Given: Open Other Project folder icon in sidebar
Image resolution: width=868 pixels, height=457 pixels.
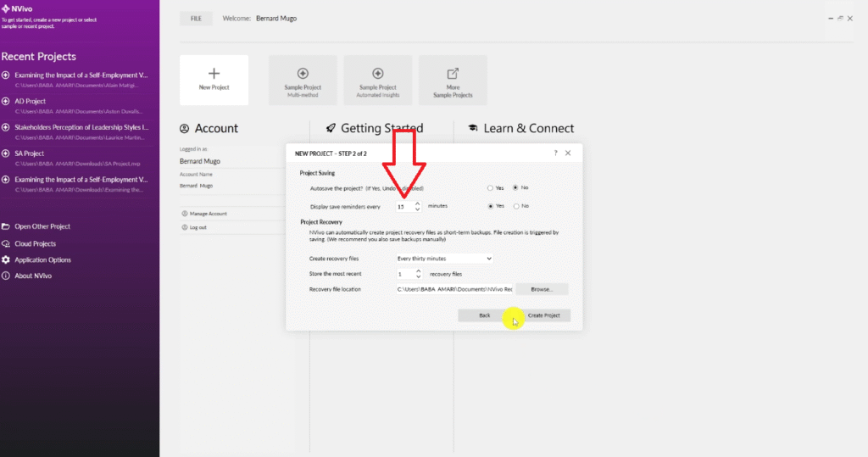Looking at the screenshot, I should (x=7, y=226).
